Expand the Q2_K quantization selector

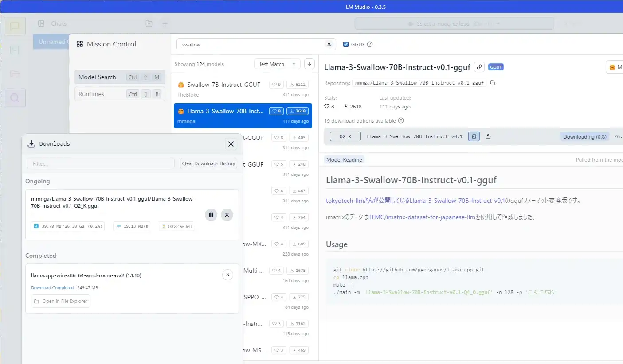tap(345, 136)
